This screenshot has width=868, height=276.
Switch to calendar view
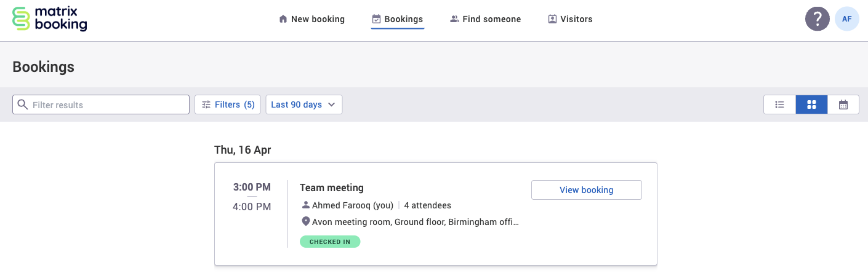point(843,104)
